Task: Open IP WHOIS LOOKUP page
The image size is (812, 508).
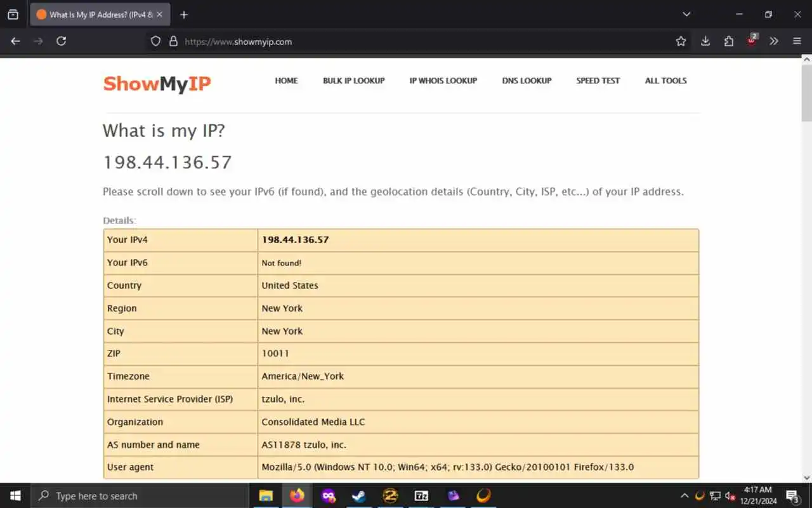Action: click(443, 81)
